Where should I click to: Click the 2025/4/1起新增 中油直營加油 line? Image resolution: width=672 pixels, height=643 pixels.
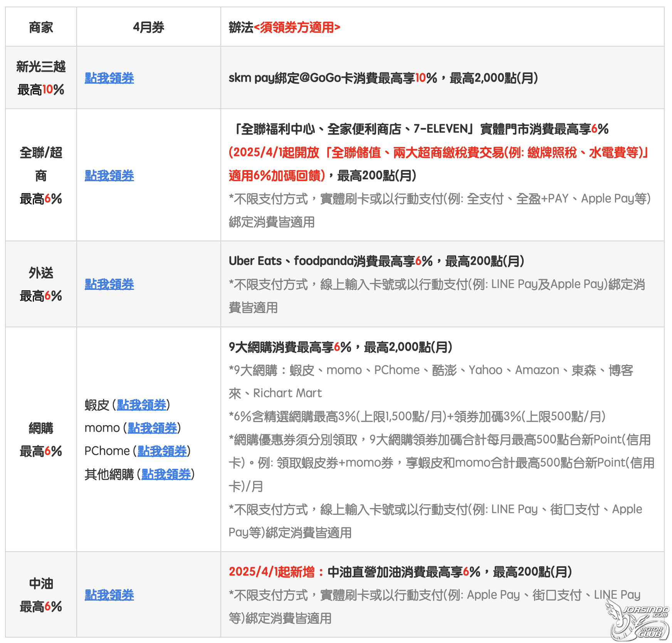tap(400, 572)
